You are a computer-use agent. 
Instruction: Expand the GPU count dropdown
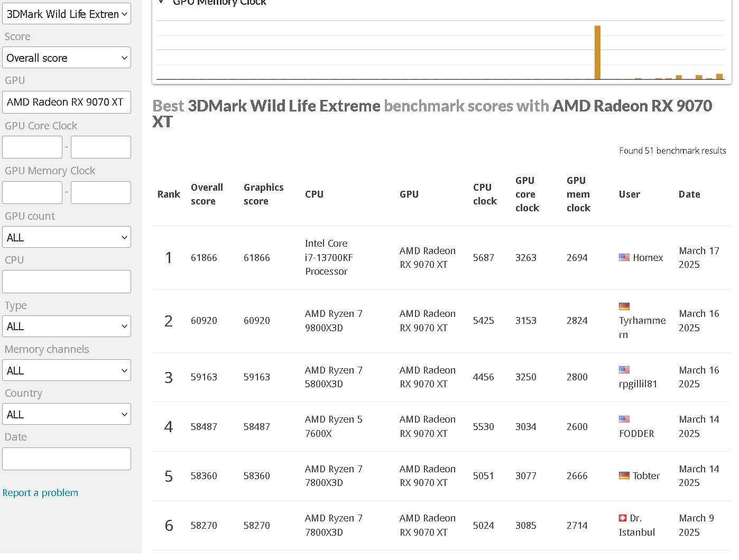(67, 237)
